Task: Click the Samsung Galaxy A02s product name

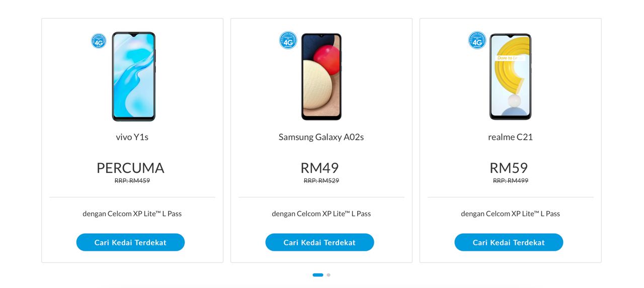Action: point(321,137)
